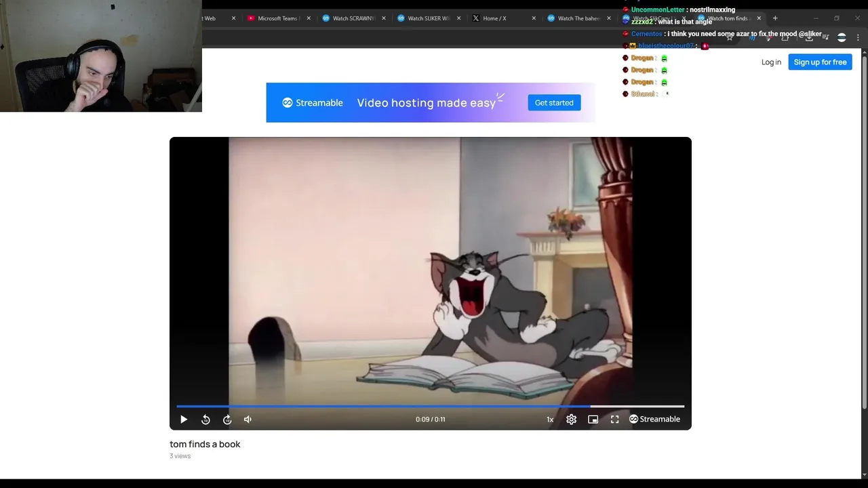Click the UncommonLetter chat username
Viewport: 868px width, 488px height.
pyautogui.click(x=658, y=9)
